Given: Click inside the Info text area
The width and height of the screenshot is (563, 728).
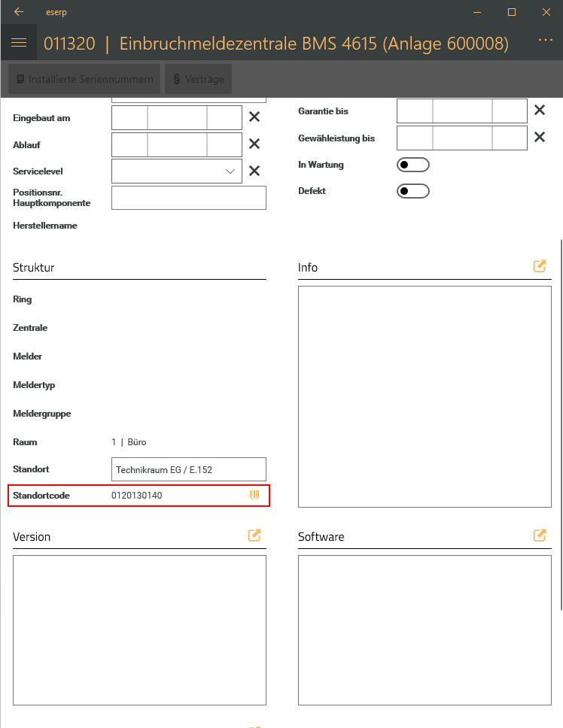Looking at the screenshot, I should coord(425,396).
